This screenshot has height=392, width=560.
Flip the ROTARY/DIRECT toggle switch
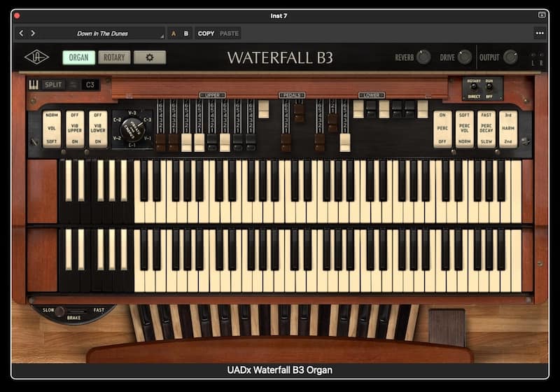click(x=474, y=87)
